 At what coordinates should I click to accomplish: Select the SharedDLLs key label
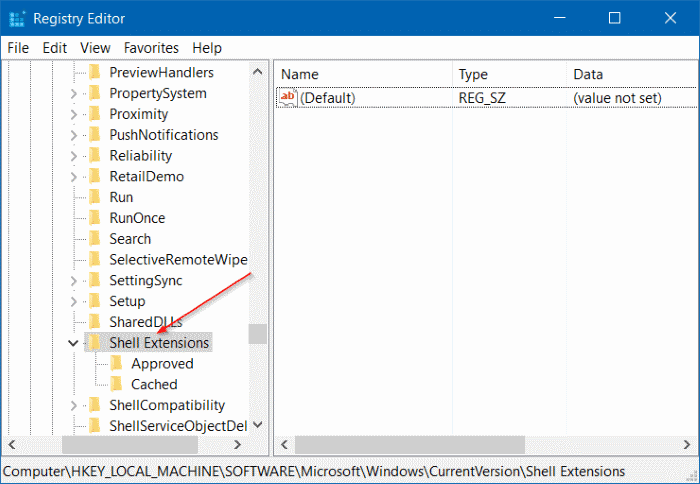tap(146, 322)
